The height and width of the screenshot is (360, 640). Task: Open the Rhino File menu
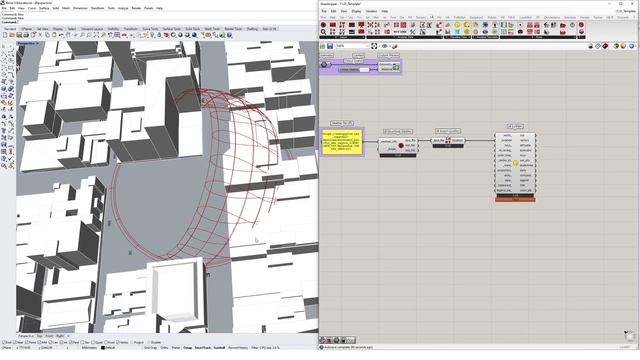click(4, 8)
